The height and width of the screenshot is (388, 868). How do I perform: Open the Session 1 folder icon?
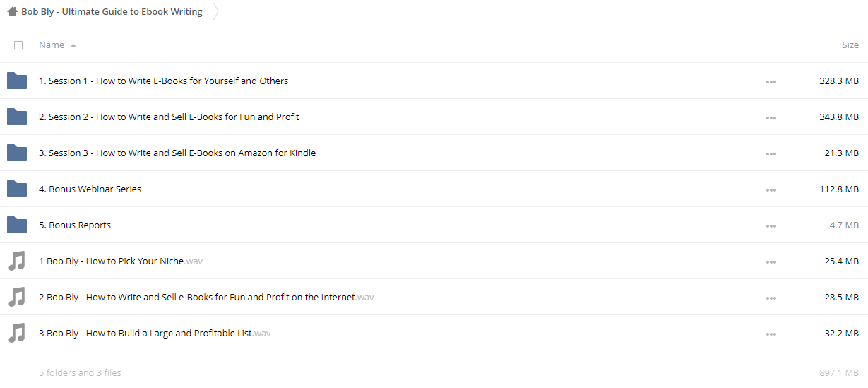17,81
